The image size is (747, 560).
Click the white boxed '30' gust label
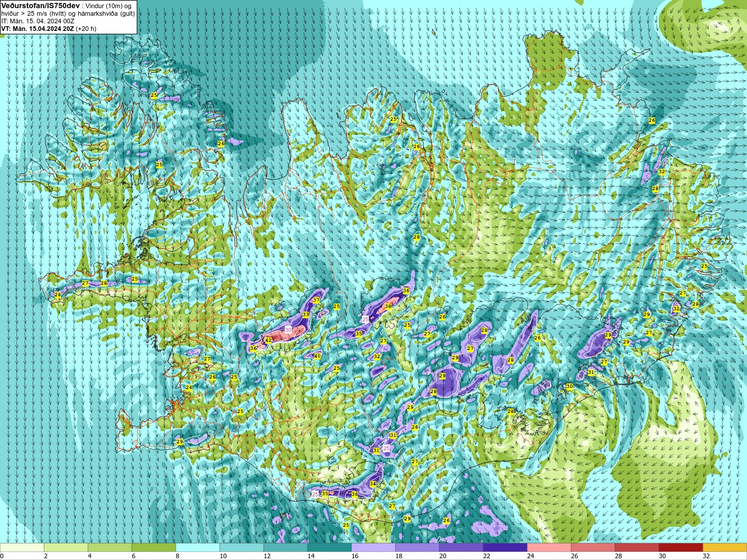click(288, 330)
